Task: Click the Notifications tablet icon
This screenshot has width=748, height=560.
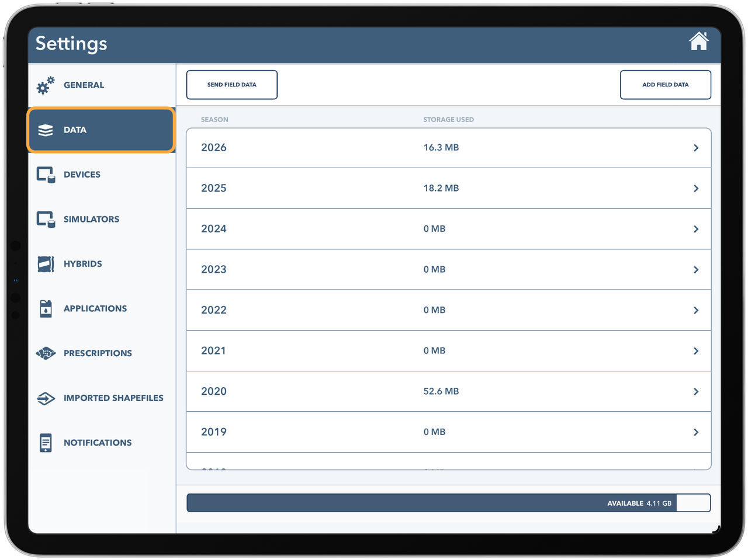Action: point(46,443)
